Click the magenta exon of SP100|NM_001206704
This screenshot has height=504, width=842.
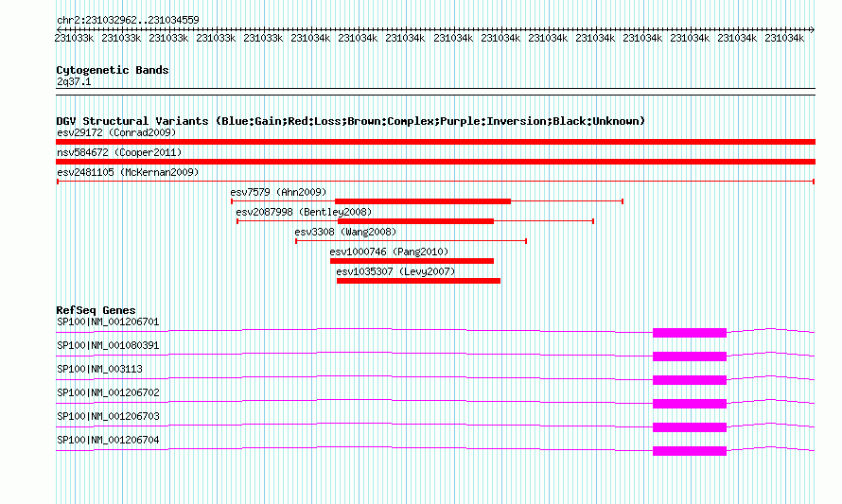[x=690, y=451]
